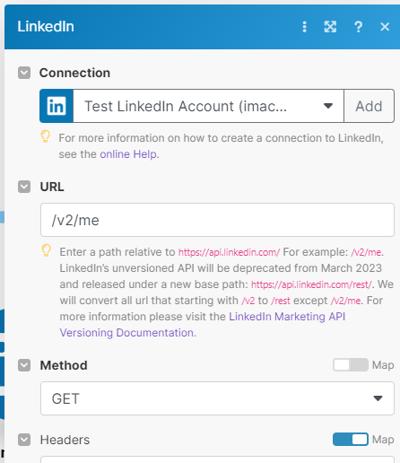Image resolution: width=400 pixels, height=463 pixels.
Task: Click the LinkedIn logo beside the connection
Action: click(56, 106)
